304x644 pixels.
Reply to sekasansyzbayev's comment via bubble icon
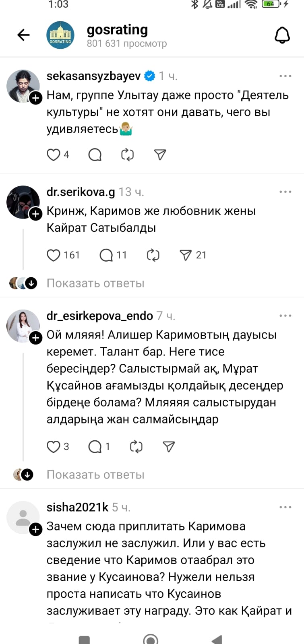click(95, 155)
